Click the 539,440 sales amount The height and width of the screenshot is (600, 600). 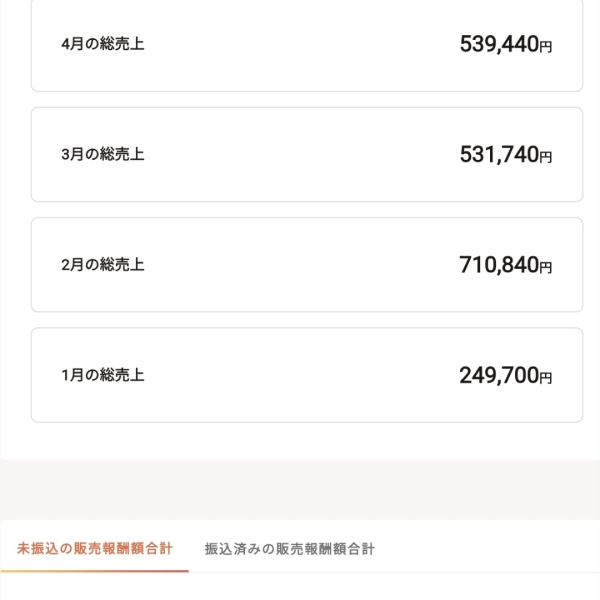coord(498,44)
